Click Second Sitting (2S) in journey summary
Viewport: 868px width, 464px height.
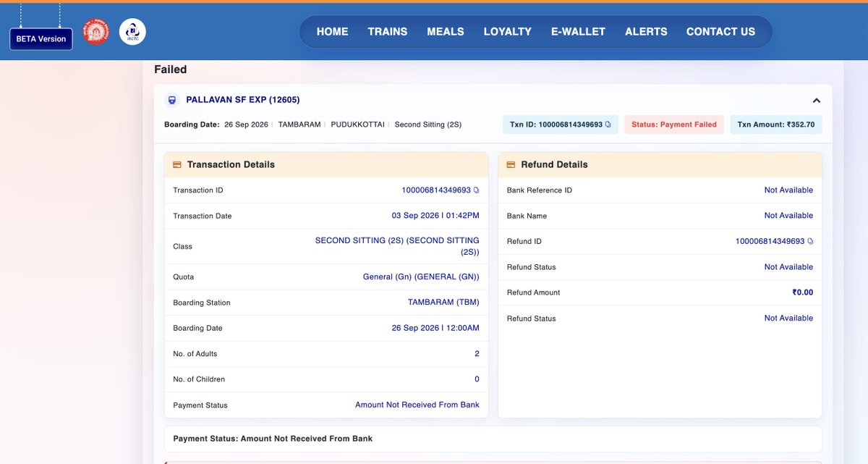(x=428, y=125)
